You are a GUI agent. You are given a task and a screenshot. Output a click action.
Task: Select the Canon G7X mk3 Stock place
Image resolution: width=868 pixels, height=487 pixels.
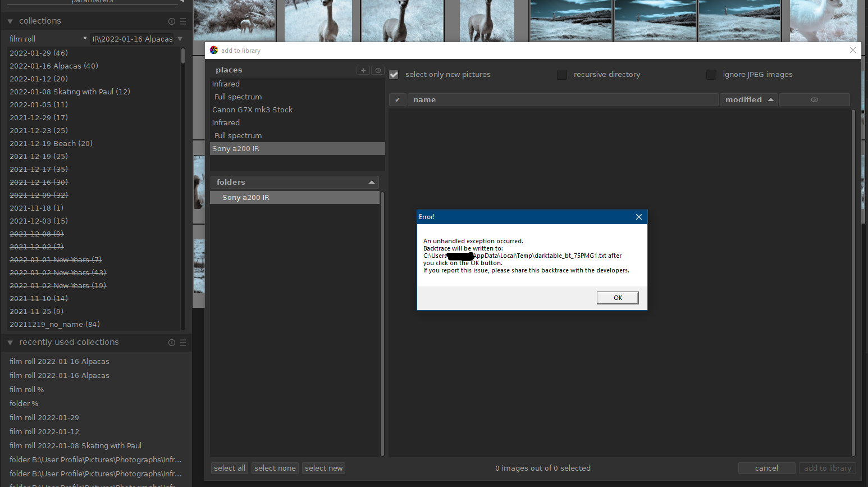[252, 110]
